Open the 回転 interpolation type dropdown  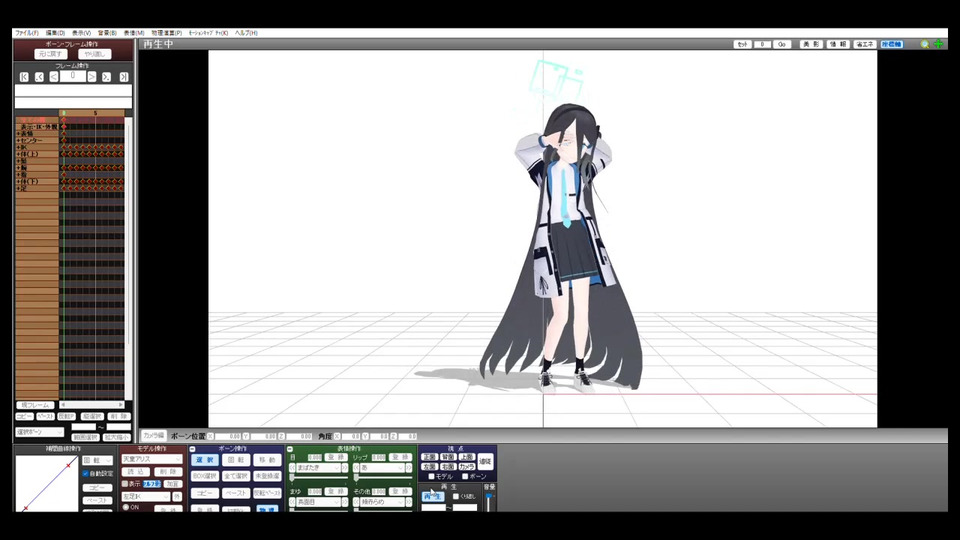pos(97,460)
